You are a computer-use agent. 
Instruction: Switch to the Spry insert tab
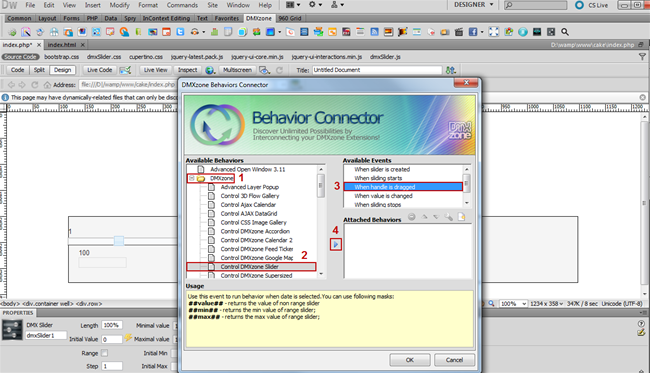[130, 18]
